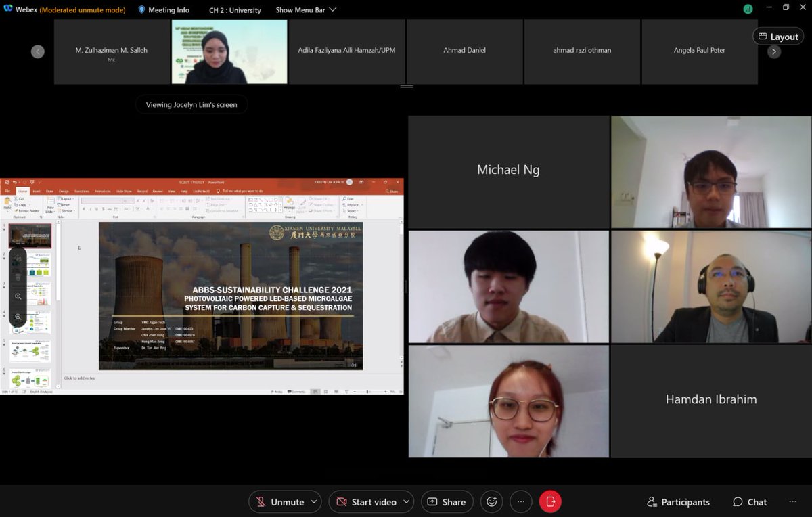Select slide 1 thumbnail in PowerPoint panel
This screenshot has width=812, height=517.
tap(30, 236)
